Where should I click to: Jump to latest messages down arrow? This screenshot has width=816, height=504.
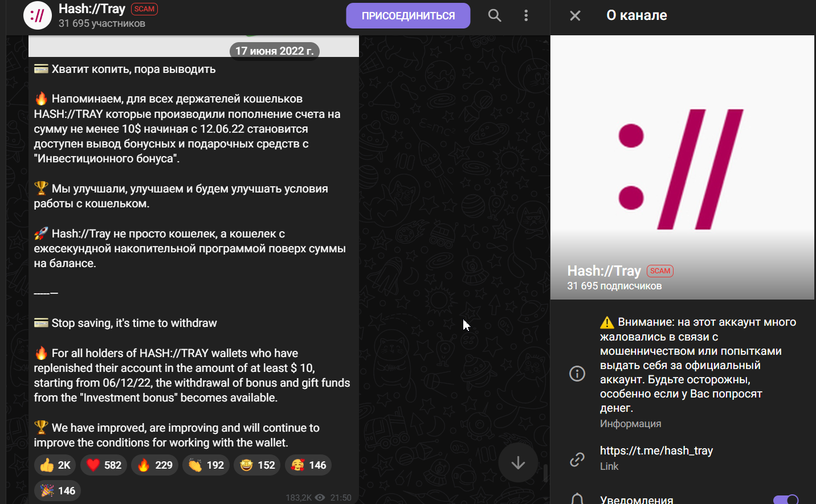point(517,462)
